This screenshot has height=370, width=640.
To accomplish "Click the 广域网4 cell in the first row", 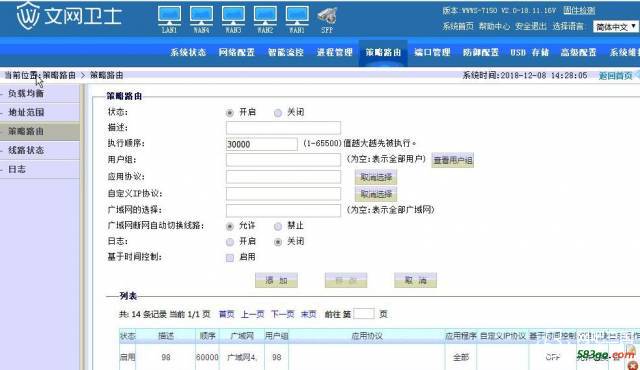I will click(242, 357).
